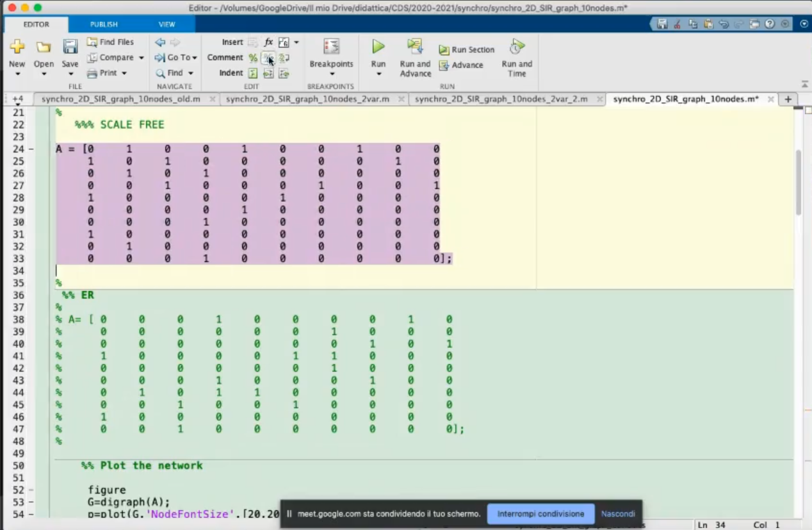The height and width of the screenshot is (530, 812).
Task: Expand the Find dropdown menu
Action: pos(190,73)
